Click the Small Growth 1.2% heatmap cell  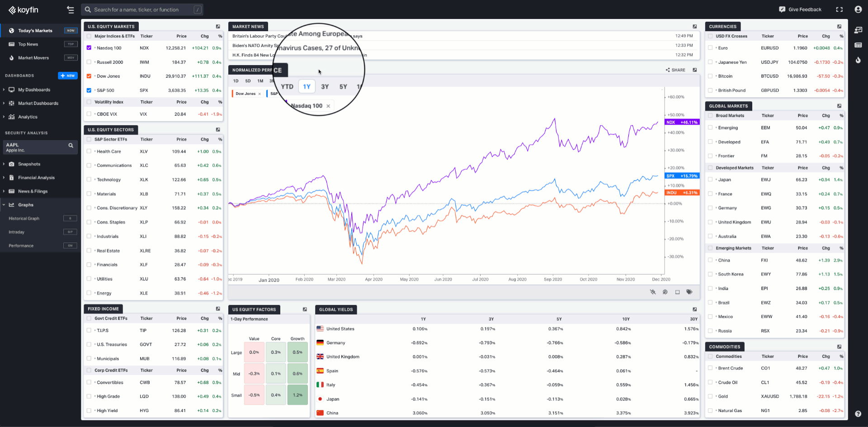[297, 395]
